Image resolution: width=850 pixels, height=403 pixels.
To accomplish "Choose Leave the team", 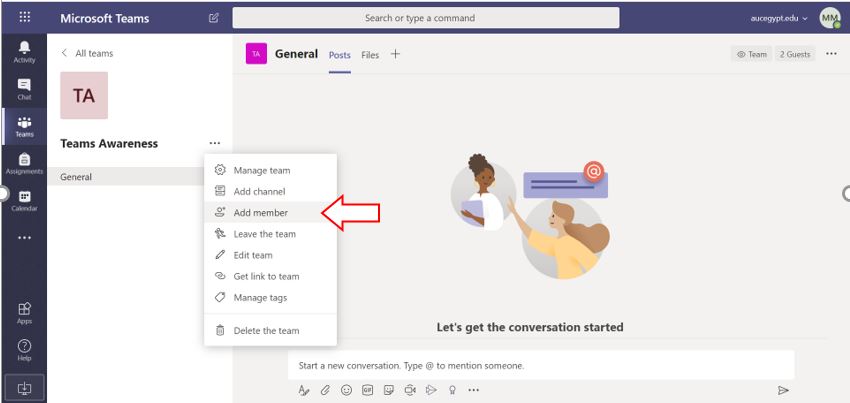I will click(x=271, y=234).
